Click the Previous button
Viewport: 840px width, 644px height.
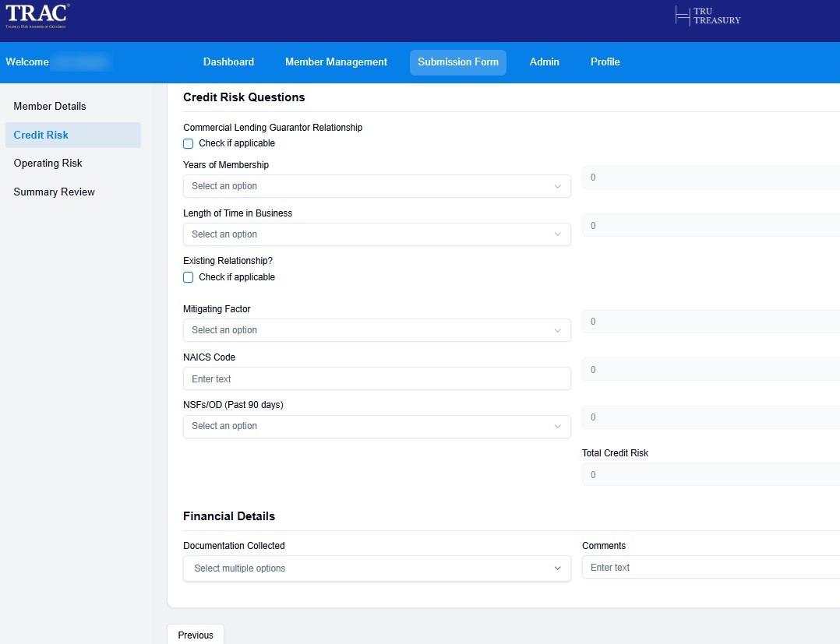pos(196,635)
